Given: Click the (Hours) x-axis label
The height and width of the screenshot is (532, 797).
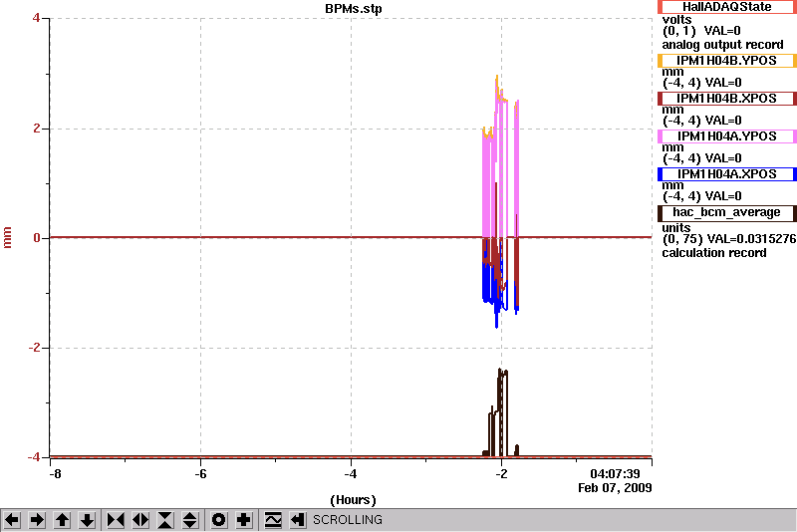Looking at the screenshot, I should [354, 500].
